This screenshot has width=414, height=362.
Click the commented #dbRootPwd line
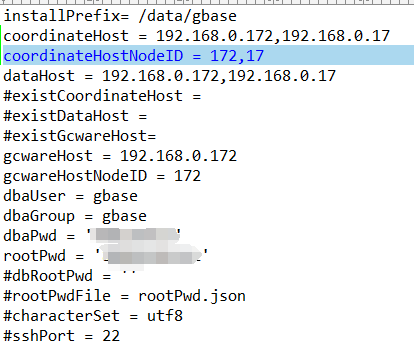tap(70, 276)
